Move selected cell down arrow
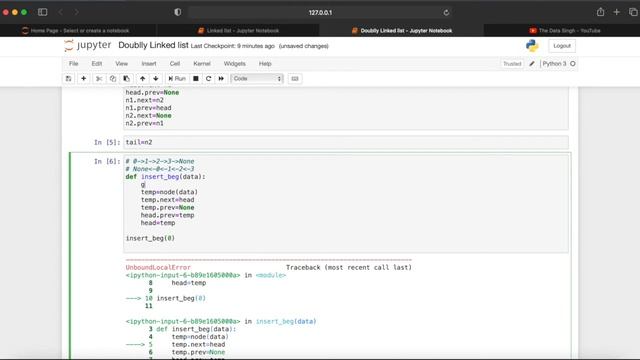640x360 pixels. point(156,78)
